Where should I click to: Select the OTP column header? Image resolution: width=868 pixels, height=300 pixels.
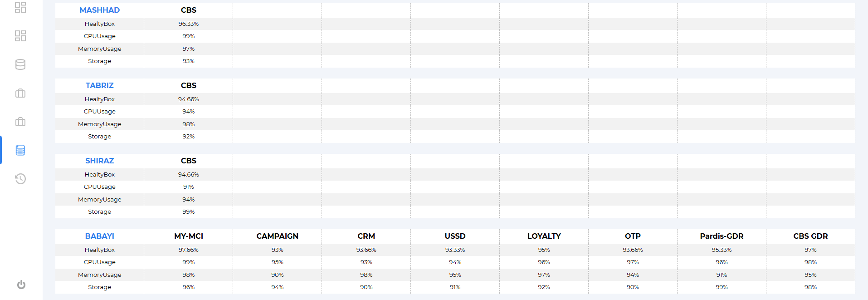pos(633,236)
